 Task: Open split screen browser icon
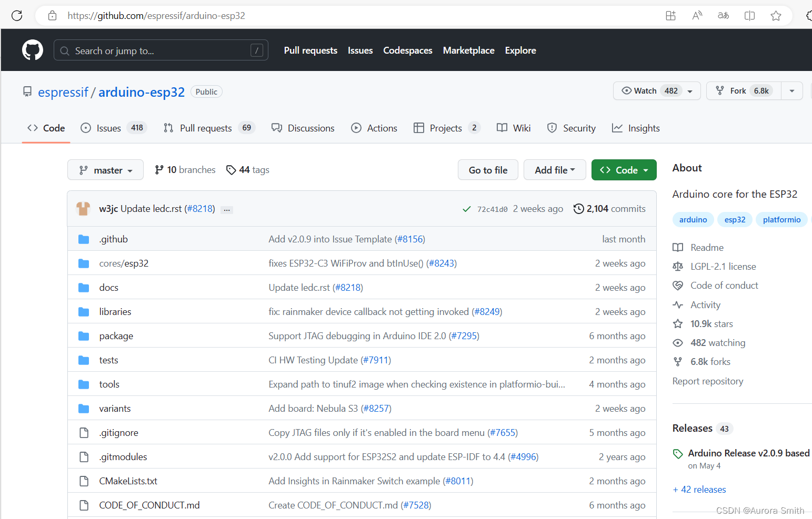click(749, 16)
